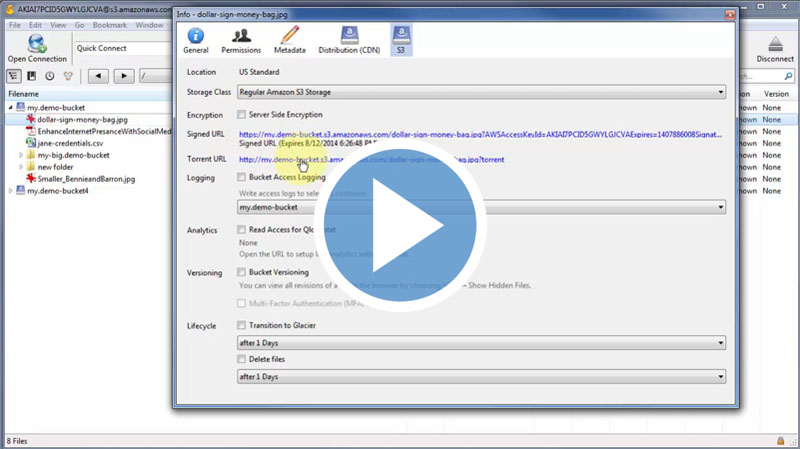The width and height of the screenshot is (800, 449).
Task: Open the General info tab
Action: [196, 40]
